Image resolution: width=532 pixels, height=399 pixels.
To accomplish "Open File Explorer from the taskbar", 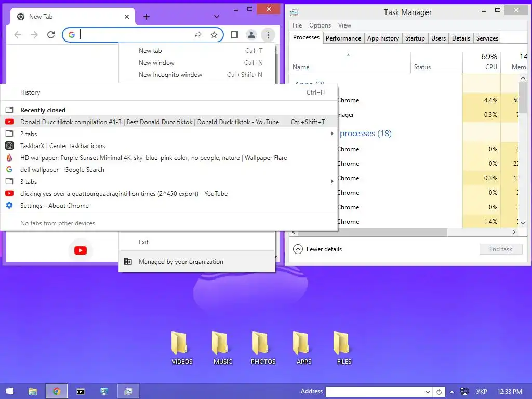I will click(33, 391).
